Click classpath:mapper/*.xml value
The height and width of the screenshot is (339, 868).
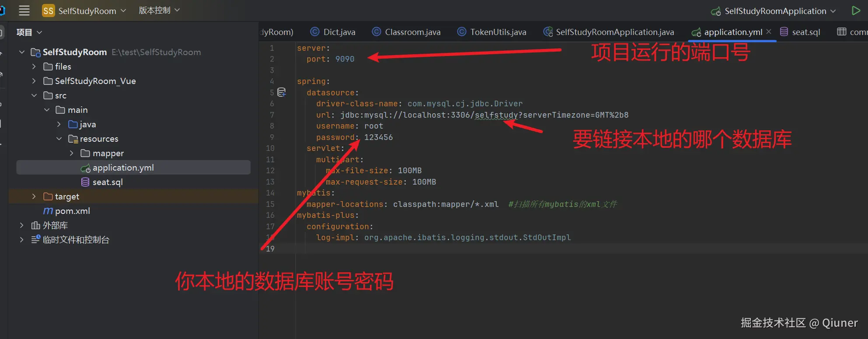coord(446,204)
